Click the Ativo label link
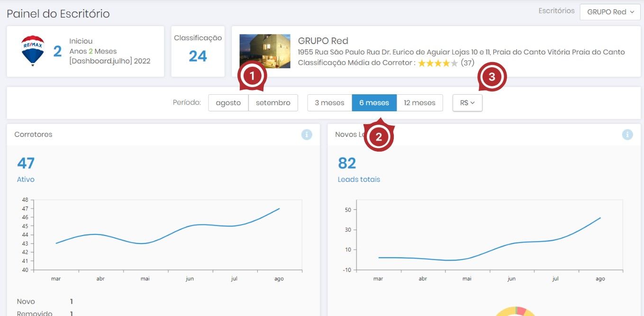 pos(26,180)
